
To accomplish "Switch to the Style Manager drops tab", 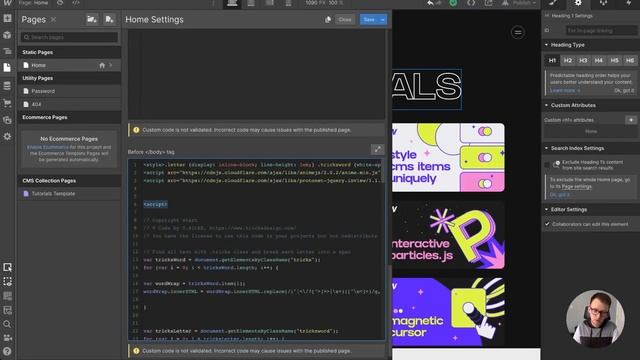I will 603,3.
